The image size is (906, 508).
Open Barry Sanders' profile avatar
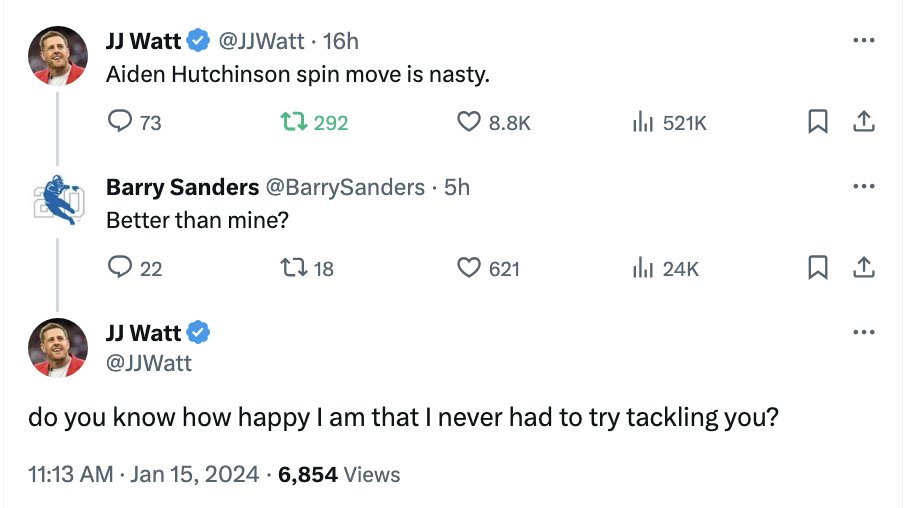coord(58,201)
